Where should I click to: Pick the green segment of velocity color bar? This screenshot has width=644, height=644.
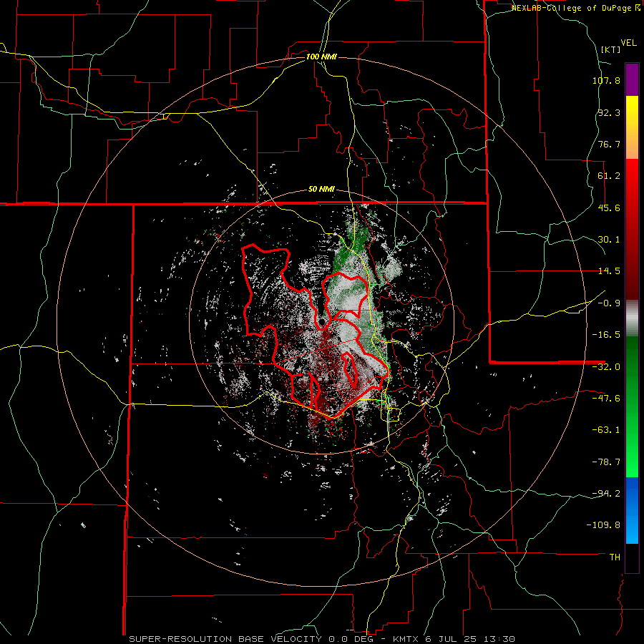[x=632, y=406]
